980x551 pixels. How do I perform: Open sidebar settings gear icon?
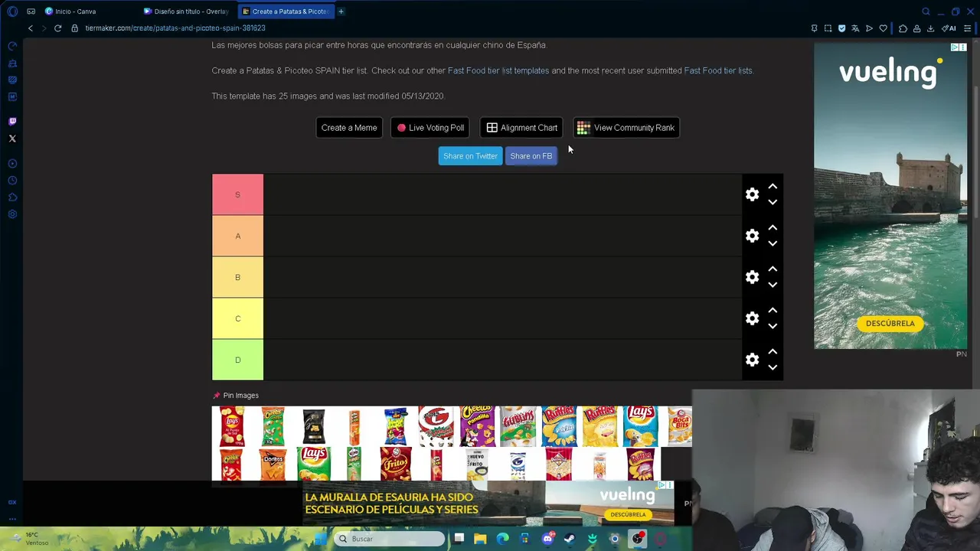click(12, 214)
